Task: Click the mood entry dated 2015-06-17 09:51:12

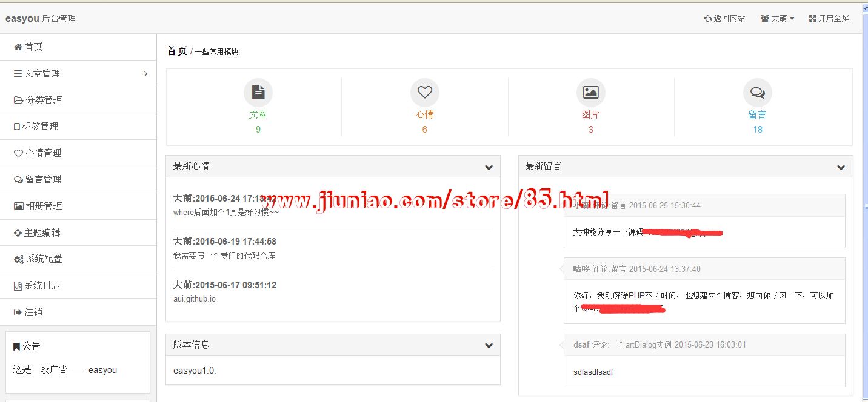Action: [225, 285]
